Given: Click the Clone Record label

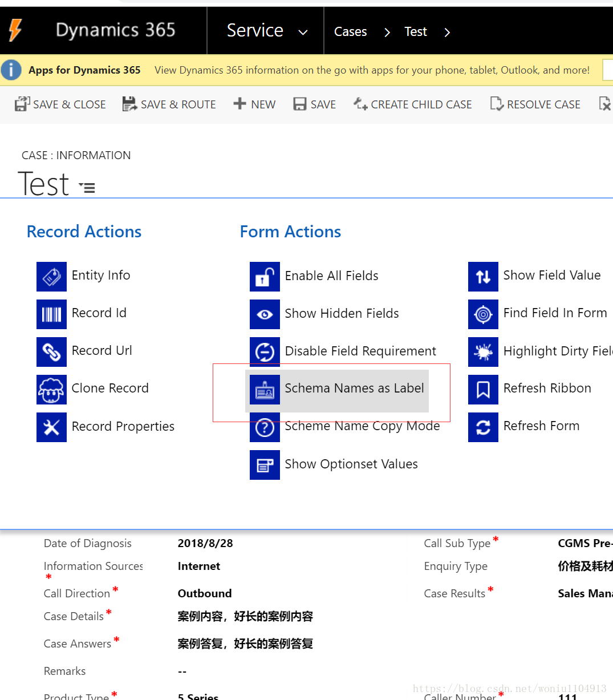Looking at the screenshot, I should pos(110,388).
